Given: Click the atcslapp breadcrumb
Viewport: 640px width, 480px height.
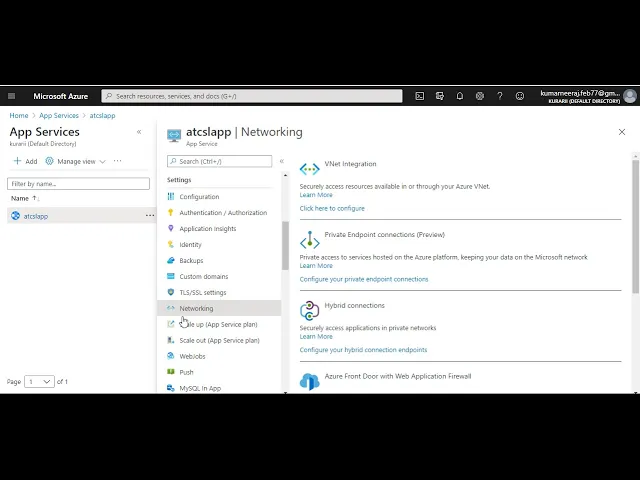Looking at the screenshot, I should coord(102,116).
